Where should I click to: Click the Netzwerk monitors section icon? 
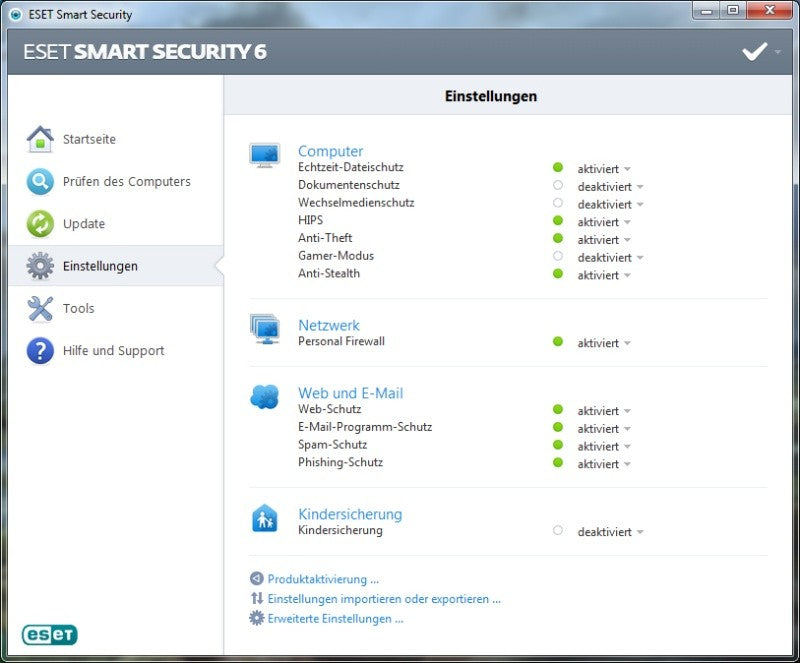click(264, 329)
